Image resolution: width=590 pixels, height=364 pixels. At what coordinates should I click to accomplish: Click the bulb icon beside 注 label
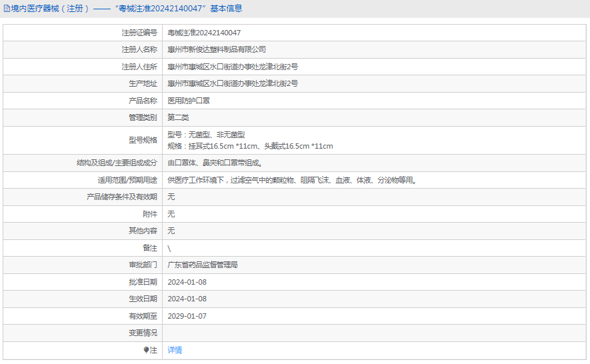point(147,350)
